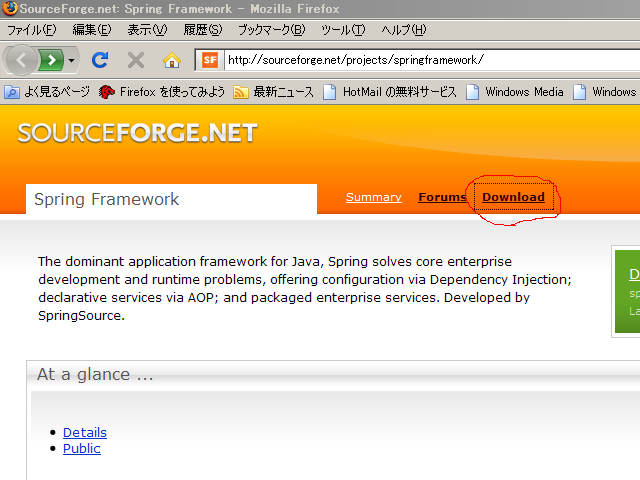Click the Firefox icon in title bar
This screenshot has width=640, height=480.
[x=9, y=8]
